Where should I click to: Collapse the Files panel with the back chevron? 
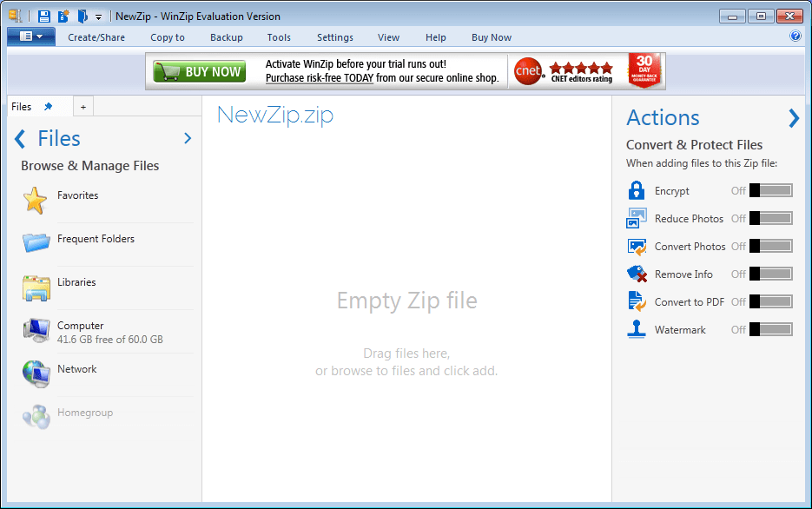[x=18, y=138]
